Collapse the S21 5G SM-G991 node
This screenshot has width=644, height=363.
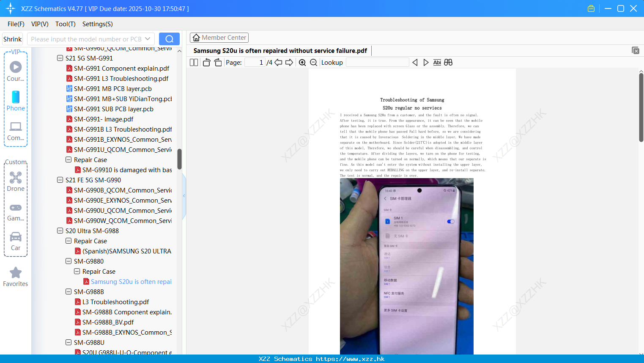[x=60, y=58]
